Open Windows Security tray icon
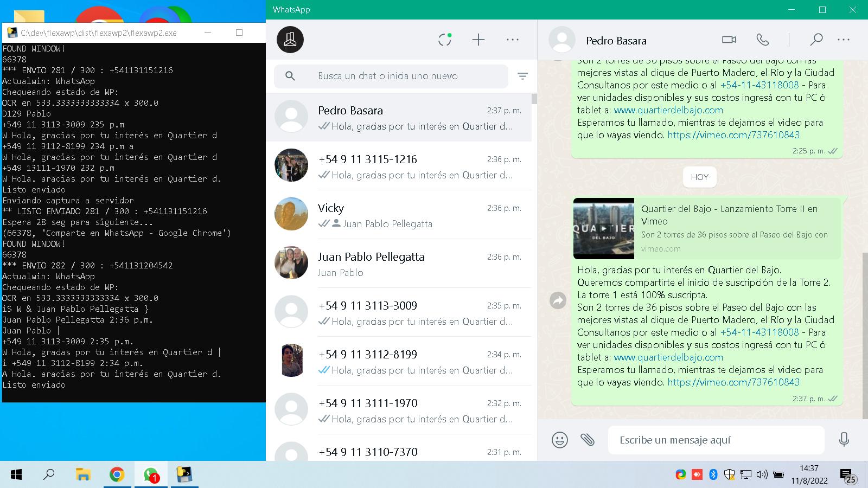Screen dimensions: 868x488 [x=730, y=475]
